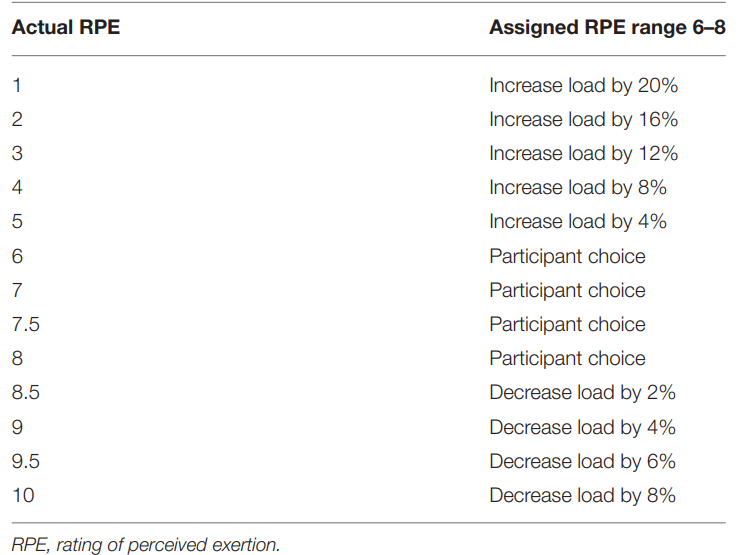The width and height of the screenshot is (755, 555).
Task: Click the "Decrease load by 8%" entry
Action: tap(583, 495)
